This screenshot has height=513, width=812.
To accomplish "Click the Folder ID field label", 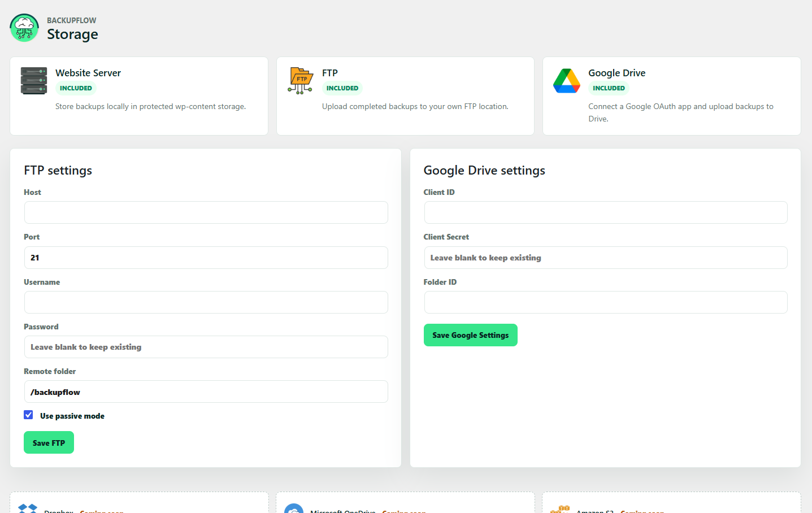I will (440, 282).
